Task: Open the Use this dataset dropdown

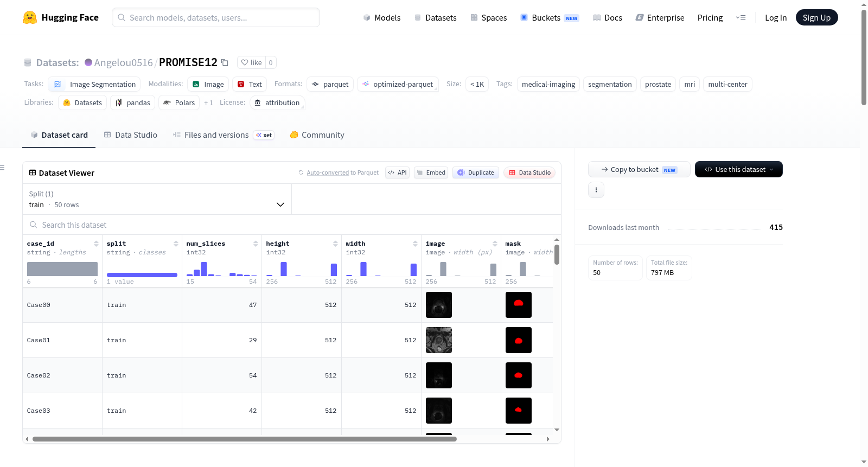Action: [739, 169]
